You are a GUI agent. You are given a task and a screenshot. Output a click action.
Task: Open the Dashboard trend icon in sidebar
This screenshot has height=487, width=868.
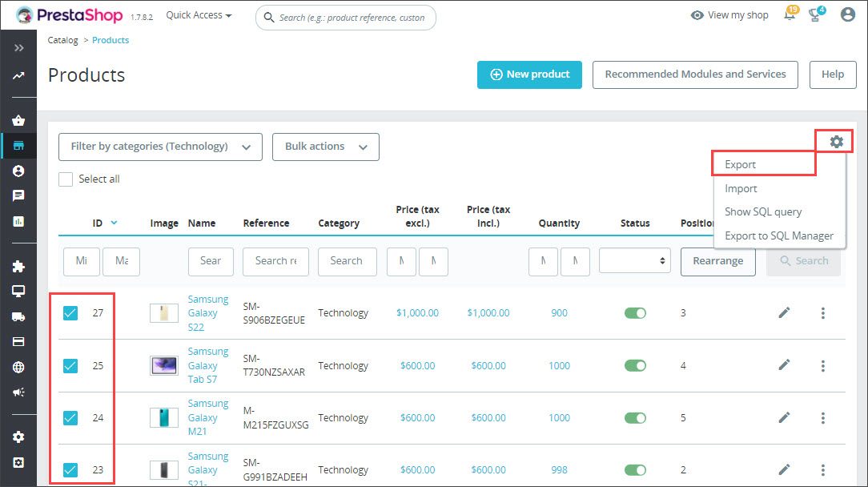pos(19,75)
